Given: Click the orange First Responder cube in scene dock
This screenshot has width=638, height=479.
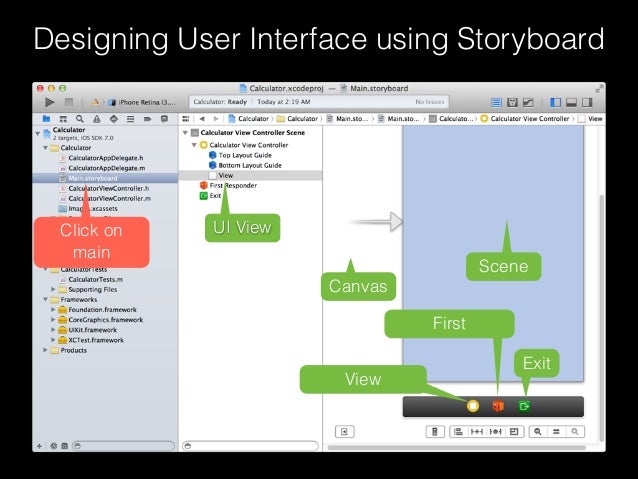Looking at the screenshot, I should (498, 406).
